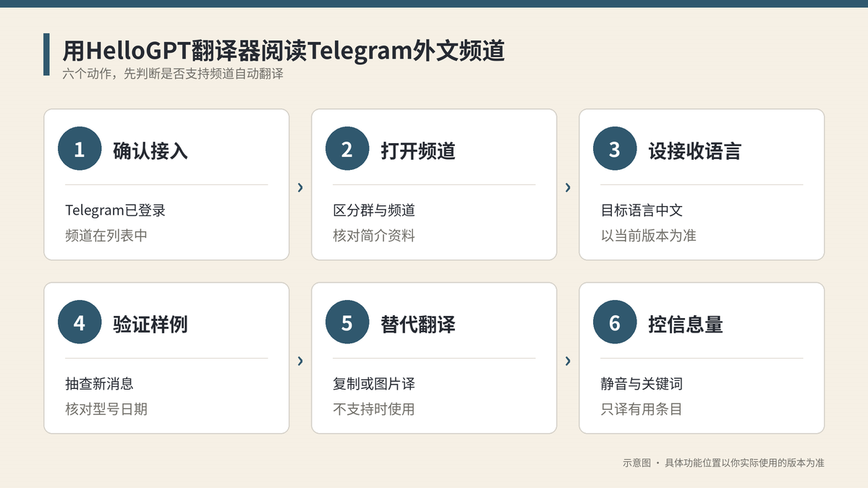Screen dimensions: 868x488
Task: Select the line 只译有用条目
Action: click(642, 408)
